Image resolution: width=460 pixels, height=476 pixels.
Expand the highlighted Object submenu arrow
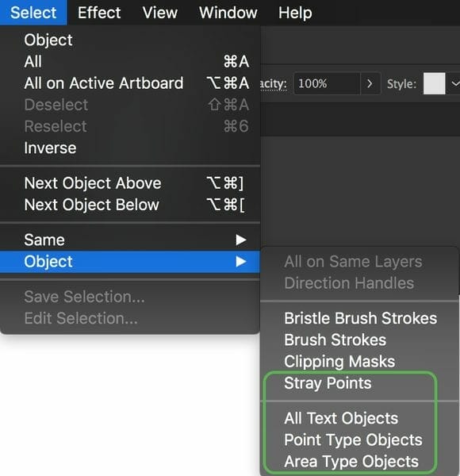coord(241,261)
